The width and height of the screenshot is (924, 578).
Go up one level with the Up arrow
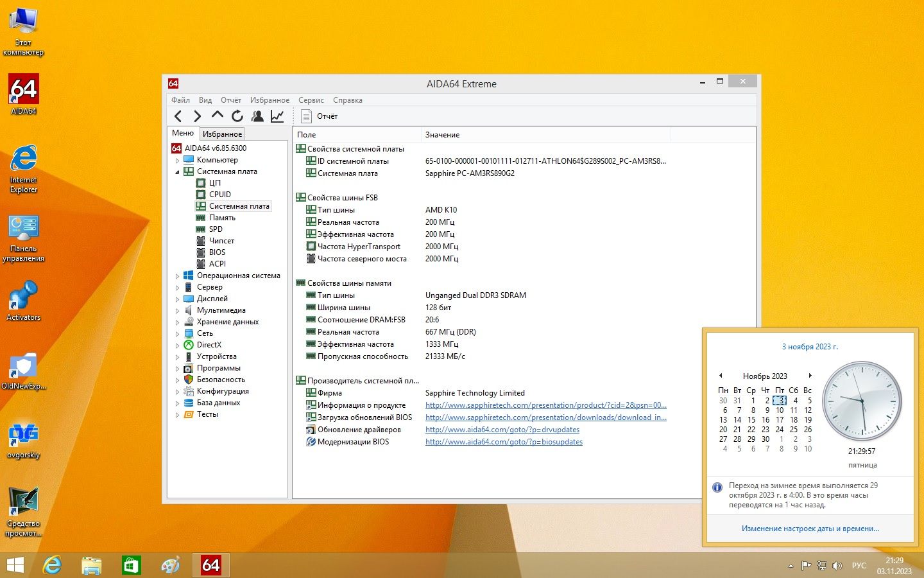(x=218, y=116)
